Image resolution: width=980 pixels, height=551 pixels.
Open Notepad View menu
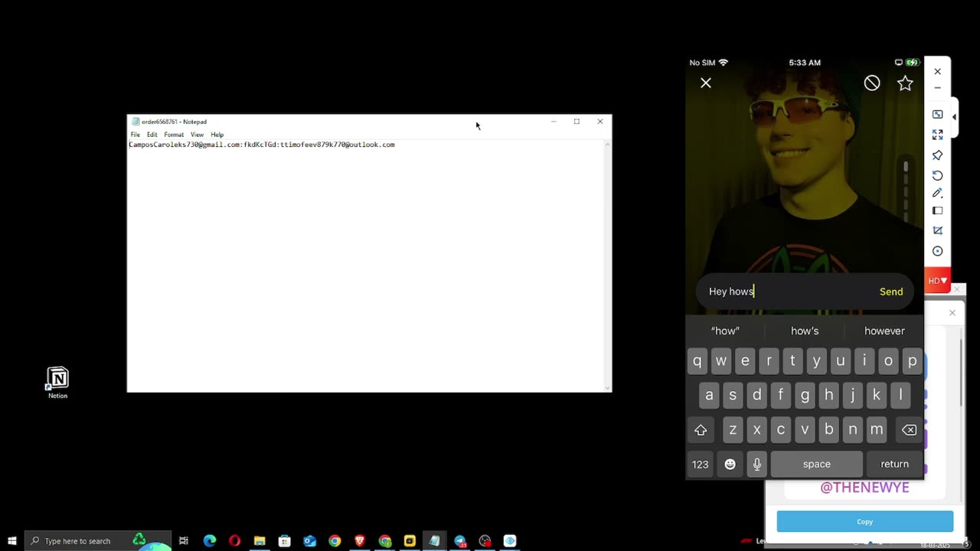(x=197, y=135)
